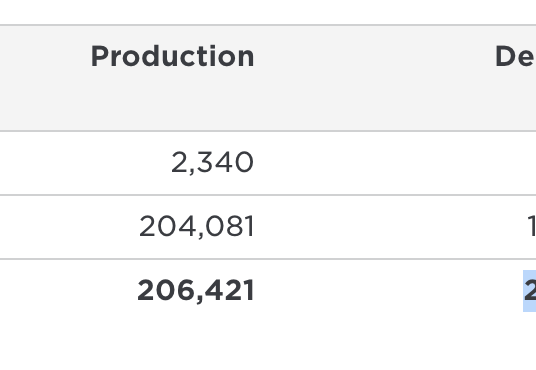Viewport: 536px width, 370px height.
Task: Click the gap between 206,421 and the highlighted 2
Action: (x=388, y=291)
